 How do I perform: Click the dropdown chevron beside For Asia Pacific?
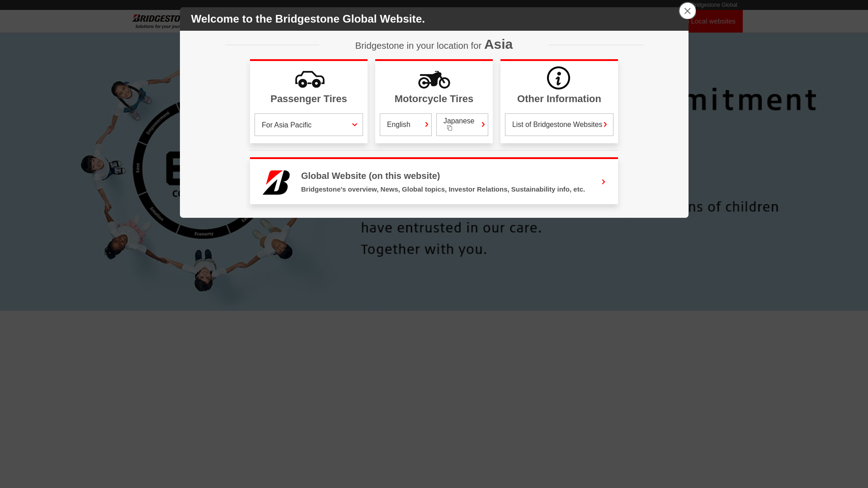(x=354, y=125)
